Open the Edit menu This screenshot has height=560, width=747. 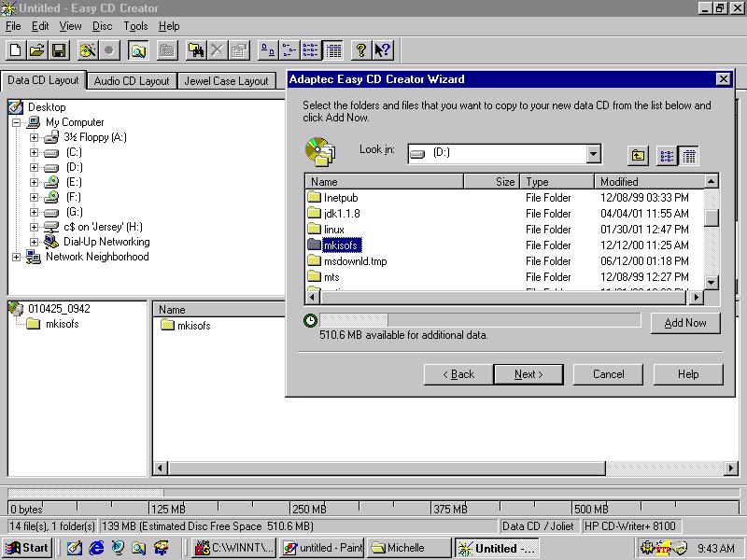point(40,26)
